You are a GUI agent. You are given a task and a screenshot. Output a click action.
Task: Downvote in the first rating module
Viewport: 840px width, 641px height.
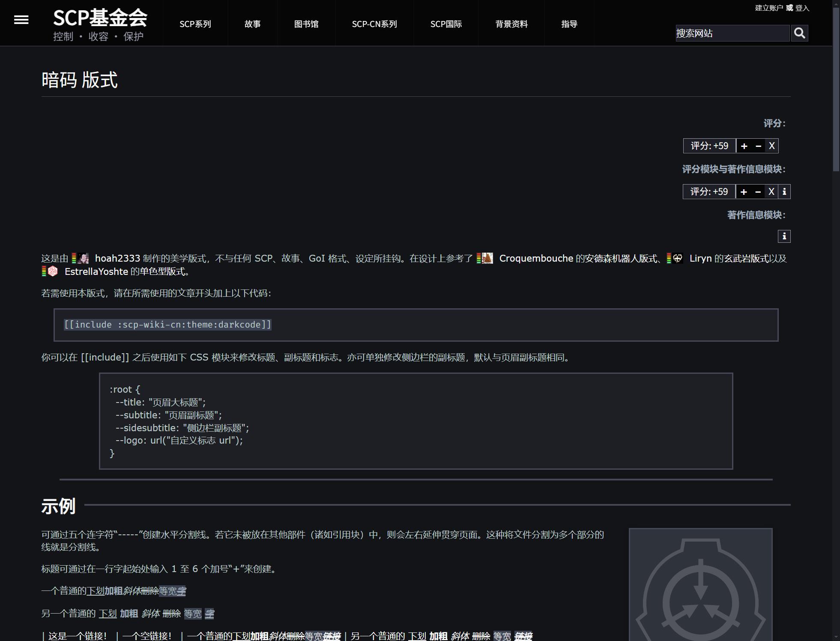pyautogui.click(x=758, y=146)
